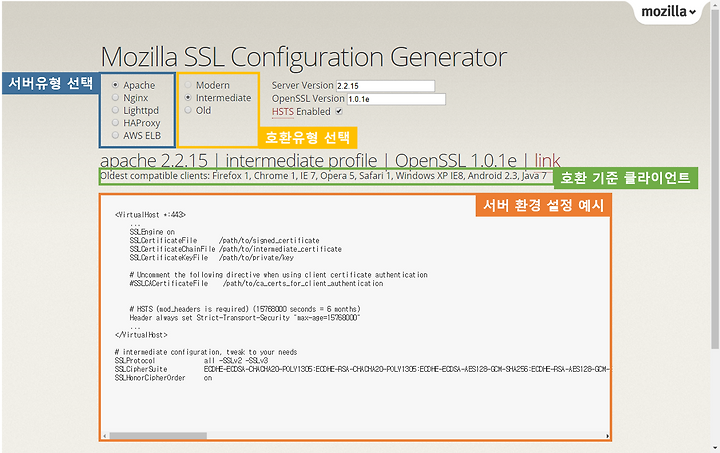
Task: Click the config box right scroll arrow
Action: click(x=608, y=436)
